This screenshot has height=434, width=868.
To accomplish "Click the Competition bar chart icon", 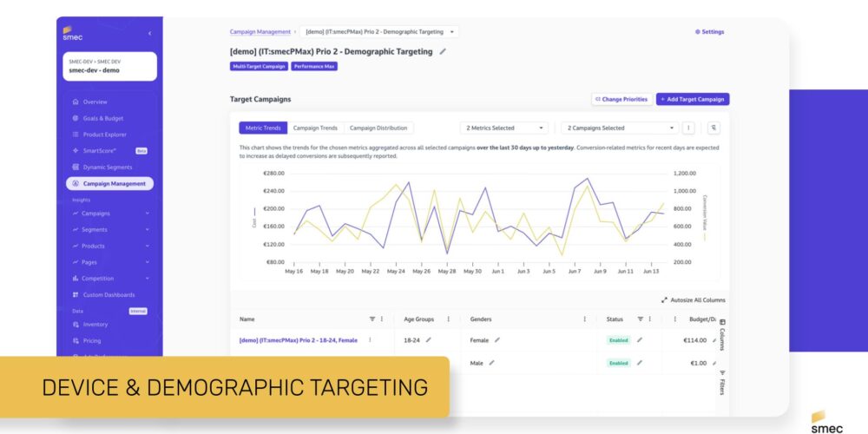I will click(76, 279).
